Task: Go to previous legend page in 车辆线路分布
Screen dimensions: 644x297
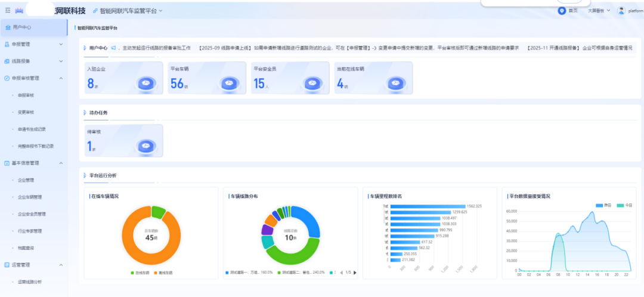Action: pos(341,273)
